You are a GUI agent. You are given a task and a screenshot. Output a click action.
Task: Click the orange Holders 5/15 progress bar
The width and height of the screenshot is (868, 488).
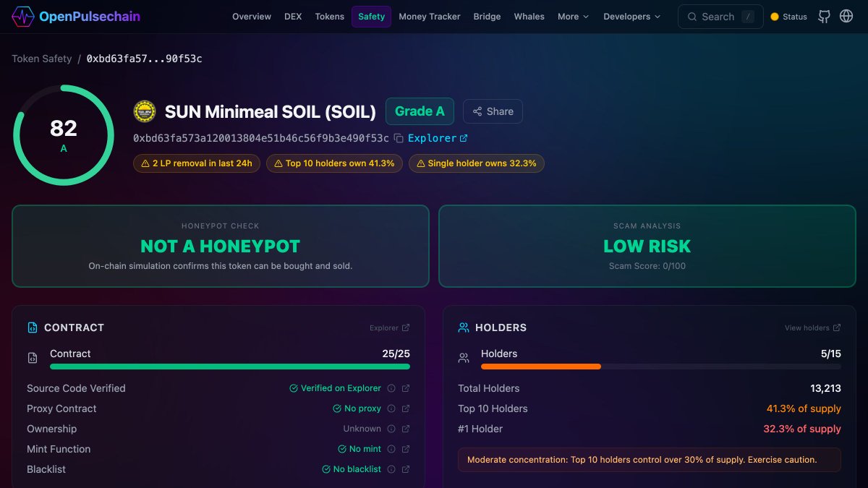click(x=541, y=367)
